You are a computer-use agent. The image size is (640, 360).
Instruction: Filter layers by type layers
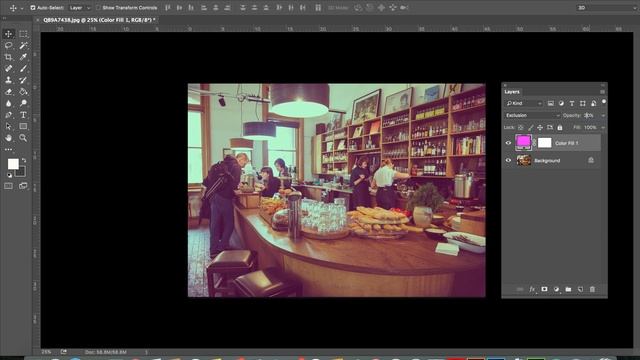[572, 104]
